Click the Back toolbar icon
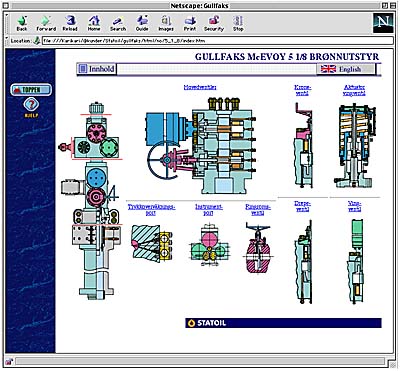 click(x=22, y=23)
